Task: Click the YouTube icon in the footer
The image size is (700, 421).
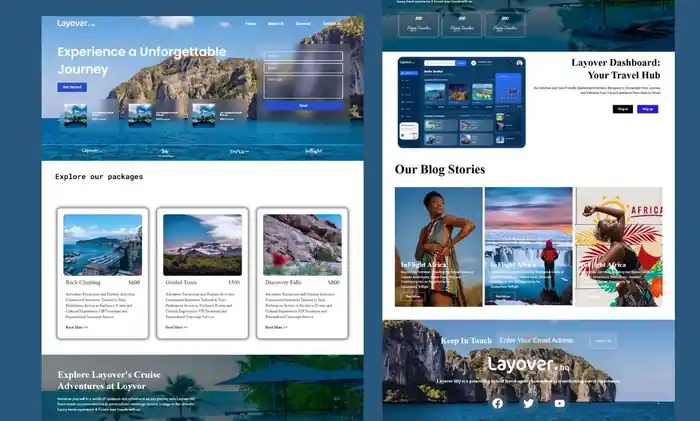Action: pyautogui.click(x=559, y=403)
